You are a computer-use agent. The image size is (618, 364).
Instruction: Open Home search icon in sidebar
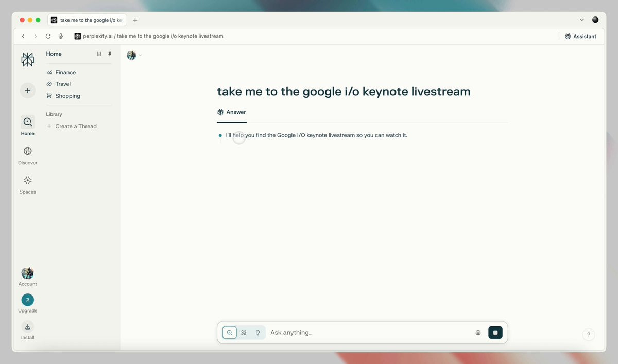click(28, 122)
